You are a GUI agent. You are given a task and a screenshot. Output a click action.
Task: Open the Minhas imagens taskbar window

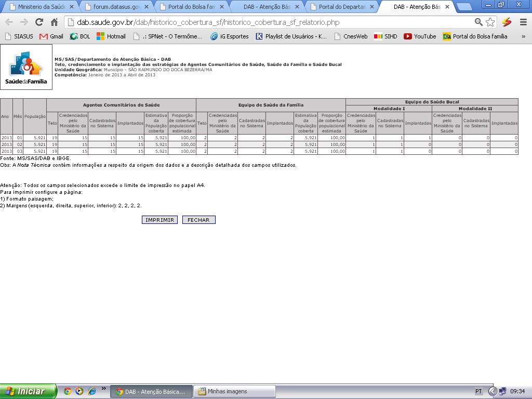234,392
